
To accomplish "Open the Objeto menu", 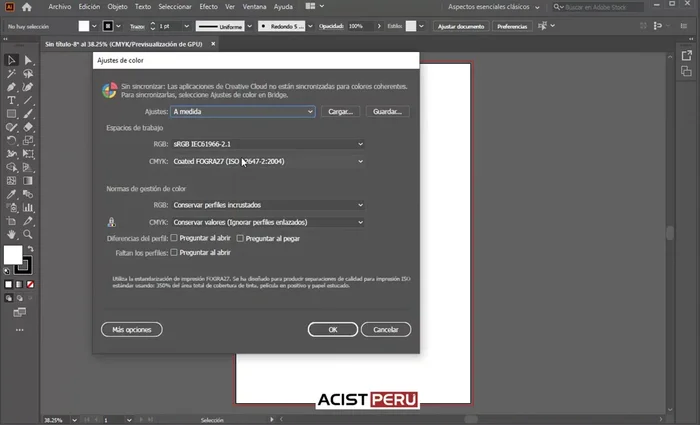I will coord(117,7).
